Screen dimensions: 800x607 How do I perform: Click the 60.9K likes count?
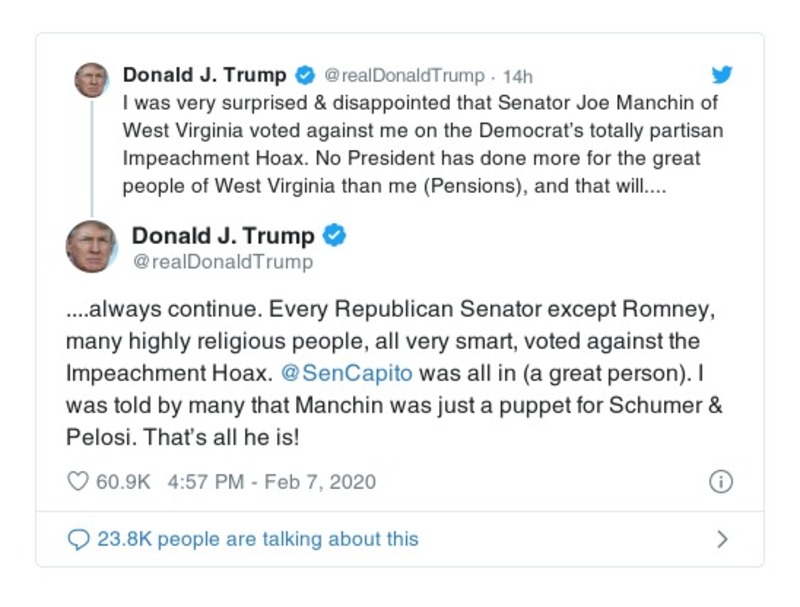point(122,482)
